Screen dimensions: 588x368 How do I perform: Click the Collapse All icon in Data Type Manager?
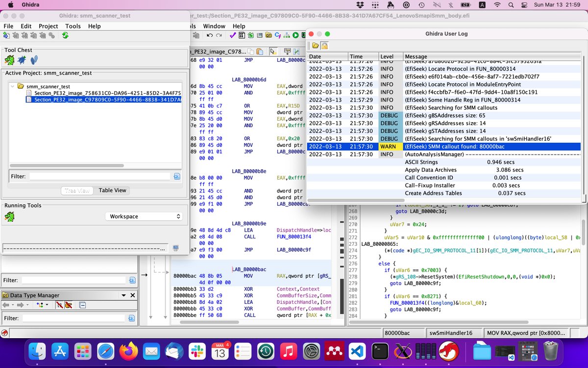point(82,305)
